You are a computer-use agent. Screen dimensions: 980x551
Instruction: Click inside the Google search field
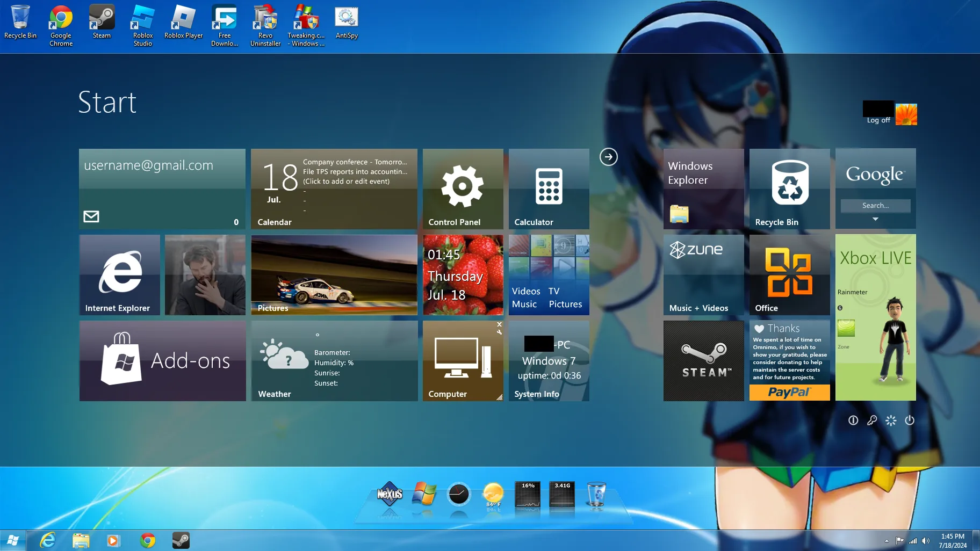(875, 206)
